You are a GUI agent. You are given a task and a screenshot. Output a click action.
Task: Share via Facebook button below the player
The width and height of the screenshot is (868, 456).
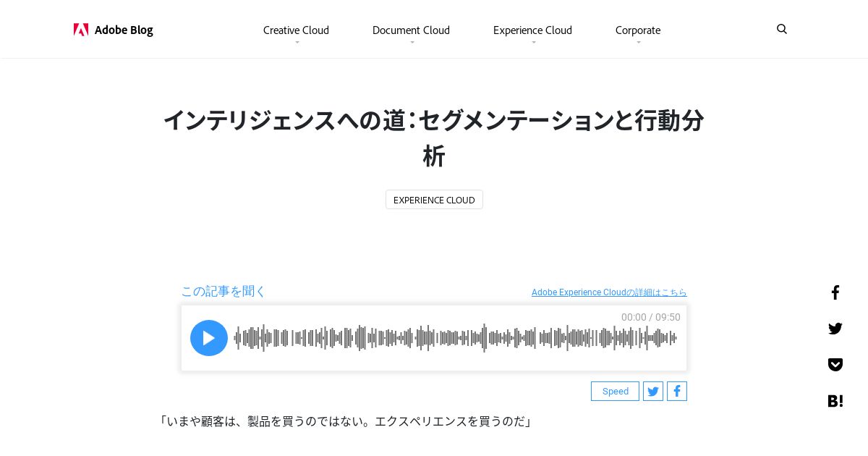tap(677, 392)
